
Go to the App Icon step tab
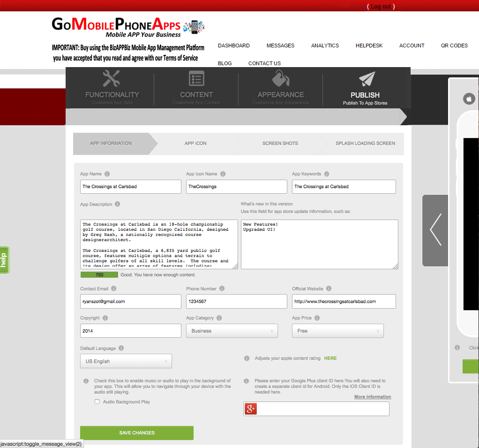[x=195, y=144]
